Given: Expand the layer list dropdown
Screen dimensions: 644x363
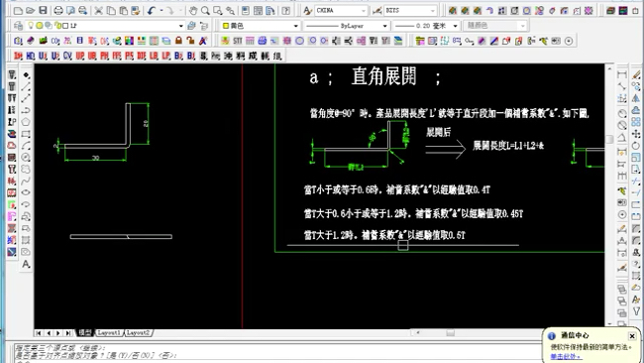Looking at the screenshot, I should (x=180, y=26).
